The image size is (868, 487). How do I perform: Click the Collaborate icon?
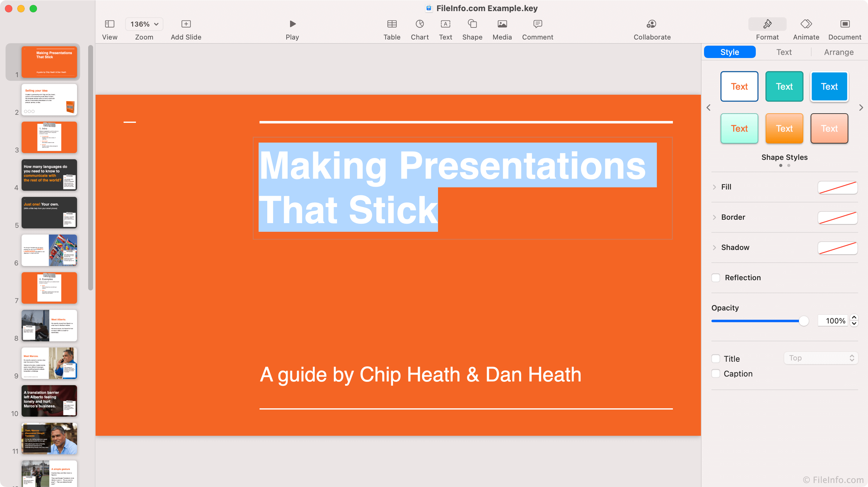tap(652, 24)
